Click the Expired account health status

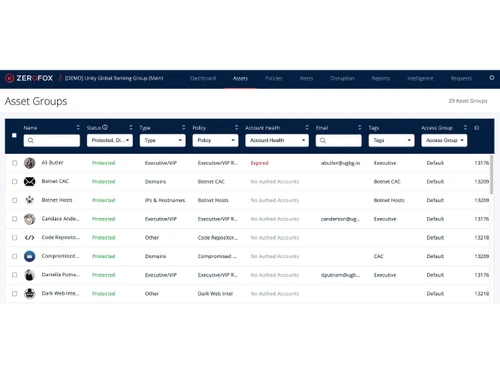pos(259,163)
